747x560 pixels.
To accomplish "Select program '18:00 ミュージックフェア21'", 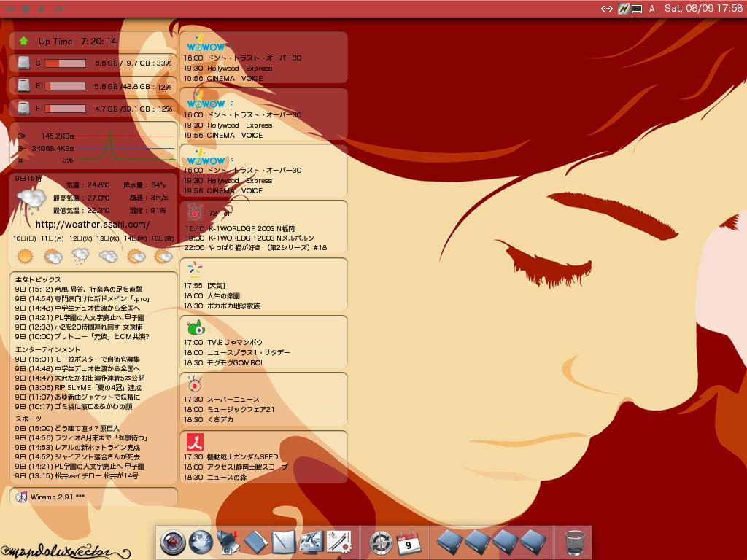I will pyautogui.click(x=229, y=410).
